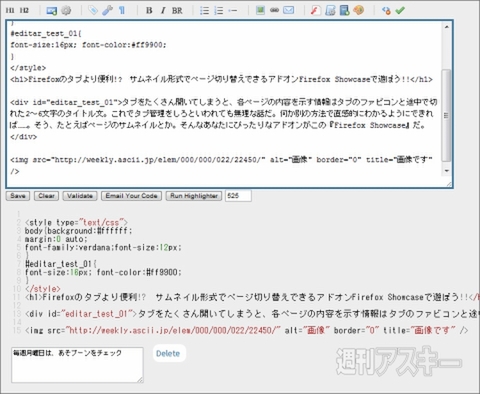The image size is (480, 394).
Task: Click the '</style>' line in the editor
Action: 28,68
